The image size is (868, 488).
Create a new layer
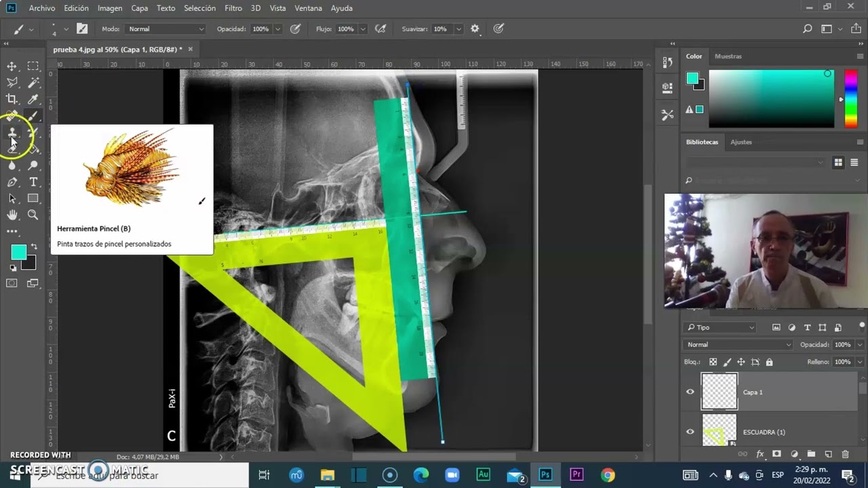coord(828,454)
